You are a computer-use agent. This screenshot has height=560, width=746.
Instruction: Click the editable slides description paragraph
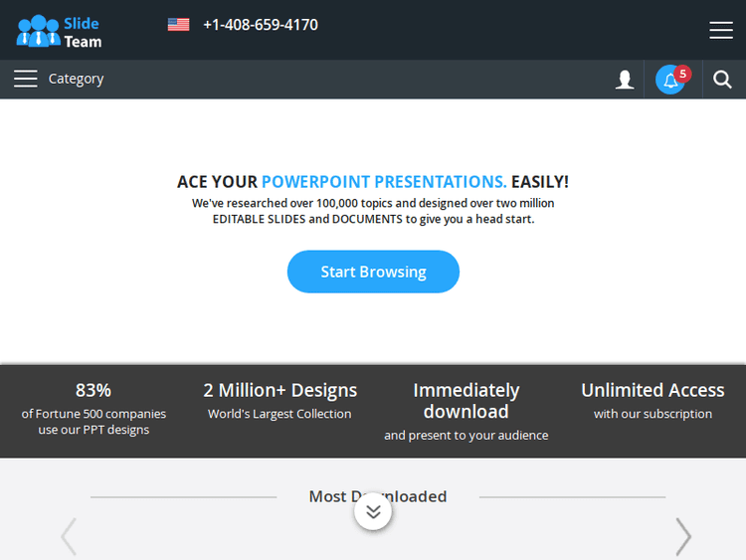373,211
